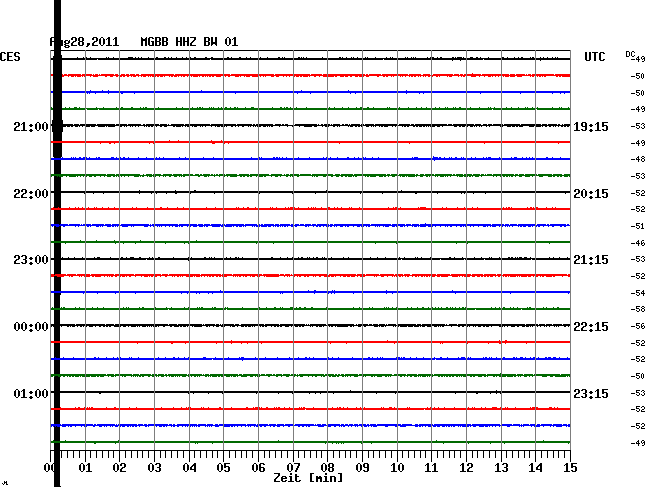
Task: Click the 08 minute axis tick label
Action: pos(327,467)
